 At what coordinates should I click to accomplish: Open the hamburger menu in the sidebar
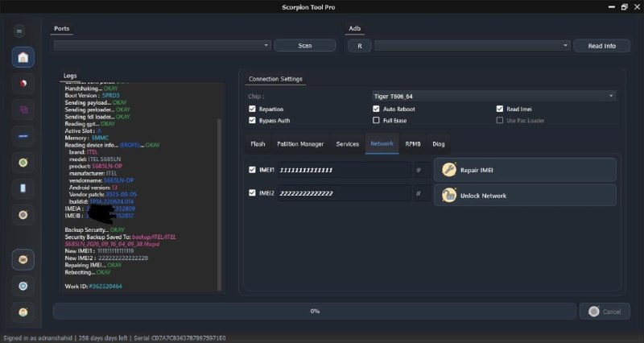coord(19,31)
